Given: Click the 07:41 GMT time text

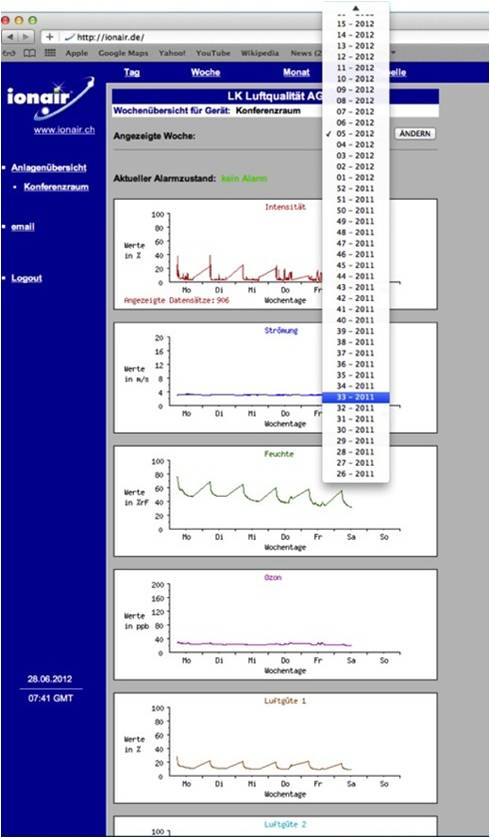Looking at the screenshot, I should 50,699.
